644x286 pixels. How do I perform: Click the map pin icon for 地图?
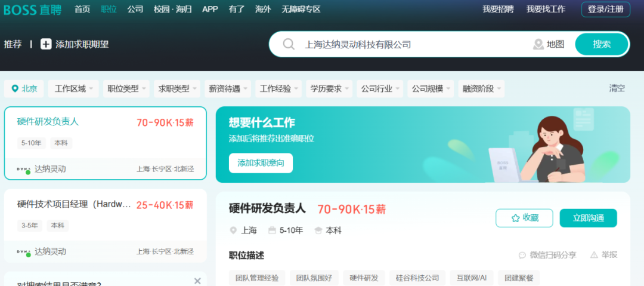(x=538, y=44)
